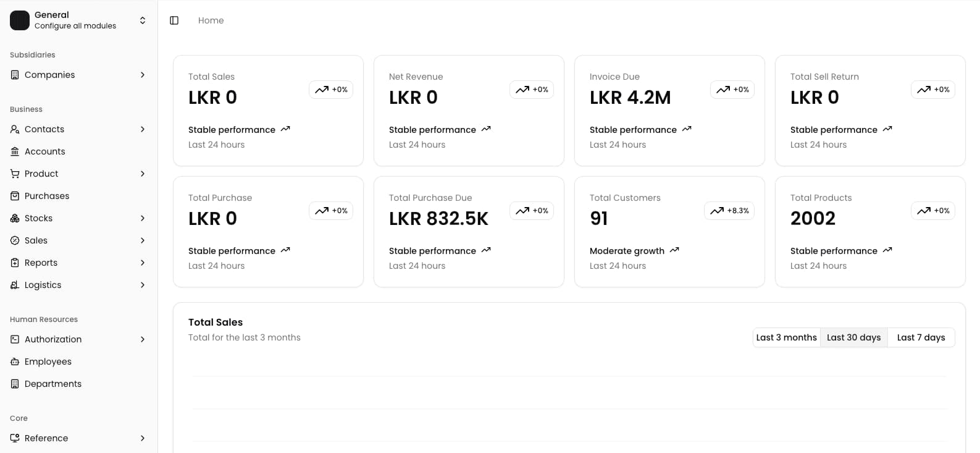Click the Purchases bag icon
Image resolution: width=980 pixels, height=453 pixels.
[x=15, y=196]
